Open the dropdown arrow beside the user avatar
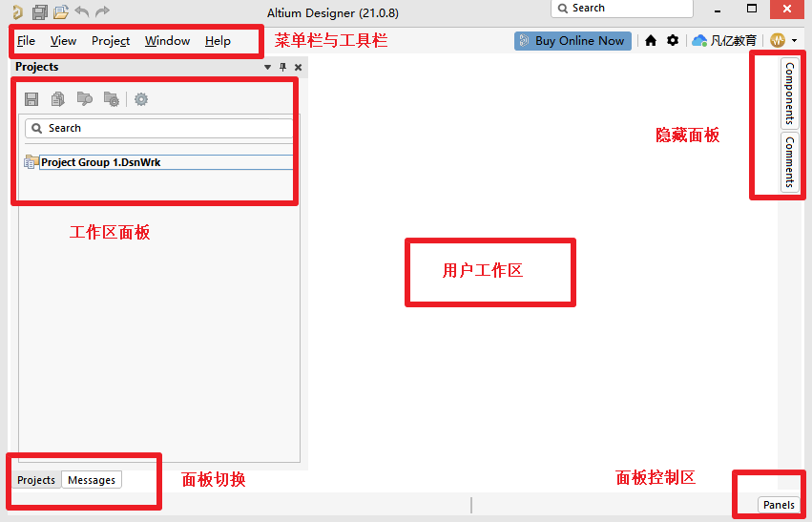Viewport: 812px width, 522px height. tap(795, 41)
